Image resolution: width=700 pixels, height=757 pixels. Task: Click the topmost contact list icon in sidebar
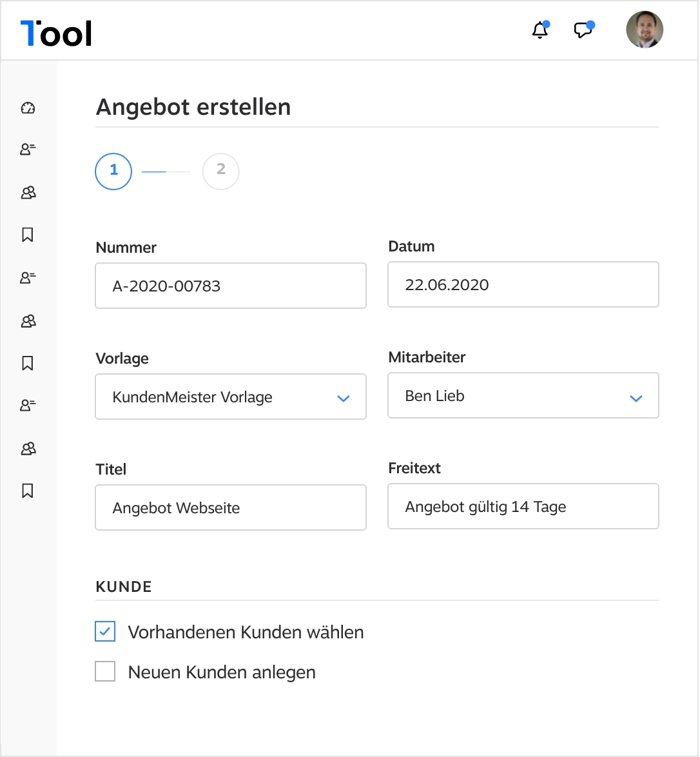pos(28,150)
